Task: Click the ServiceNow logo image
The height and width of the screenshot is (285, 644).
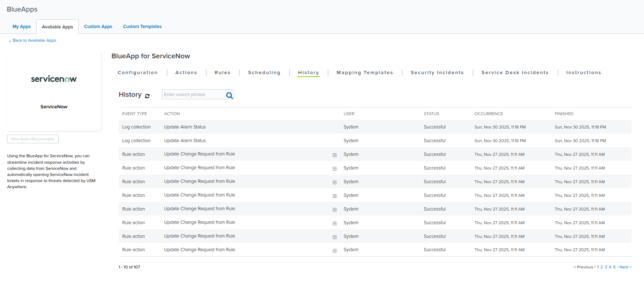Action: point(54,79)
